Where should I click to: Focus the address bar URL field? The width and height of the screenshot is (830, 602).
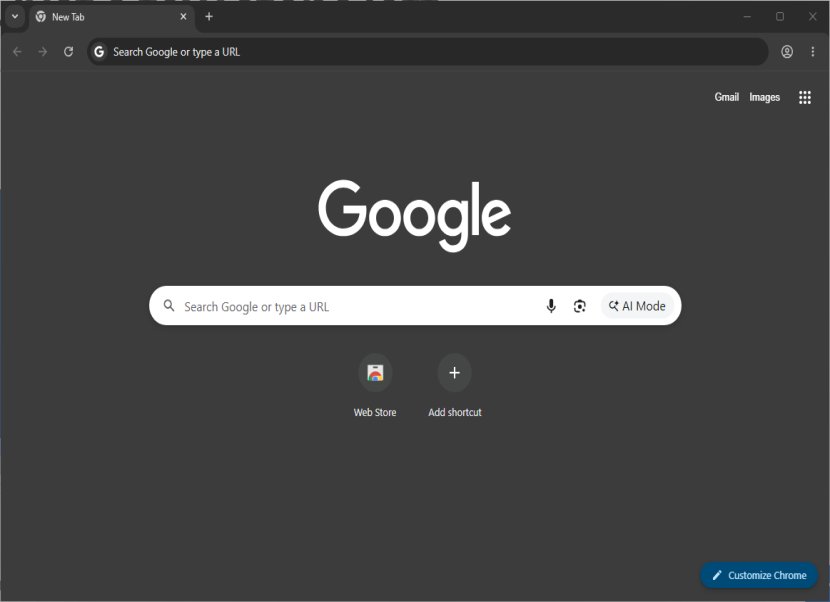428,52
